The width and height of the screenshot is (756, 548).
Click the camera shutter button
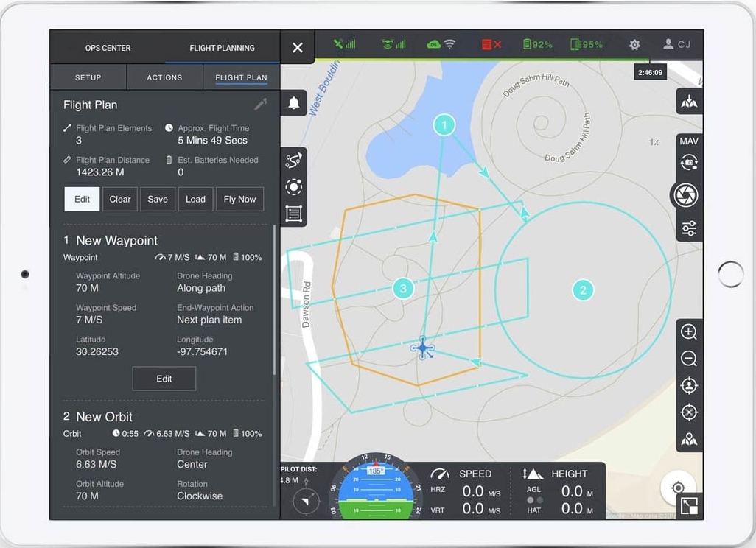686,195
